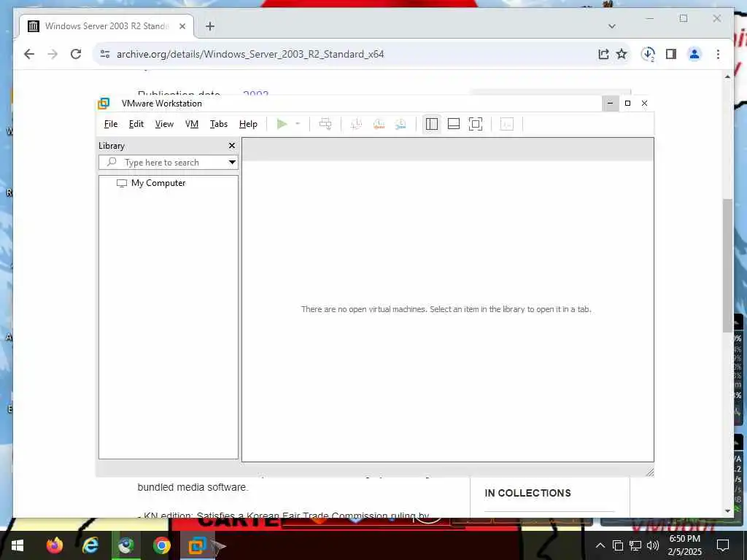Click the VMware Workstation title bar logo
Screen dimensions: 747x560
(x=104, y=104)
